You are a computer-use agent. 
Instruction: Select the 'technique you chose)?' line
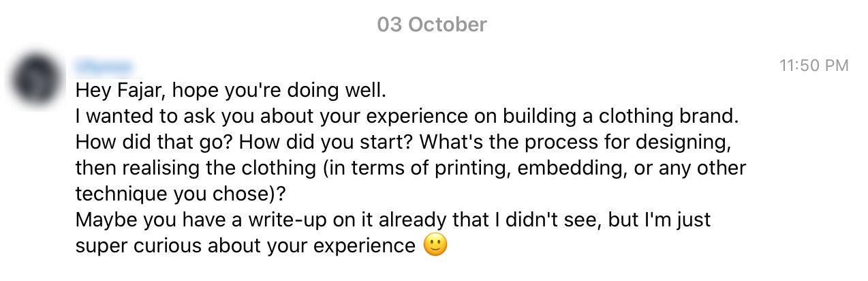181,194
